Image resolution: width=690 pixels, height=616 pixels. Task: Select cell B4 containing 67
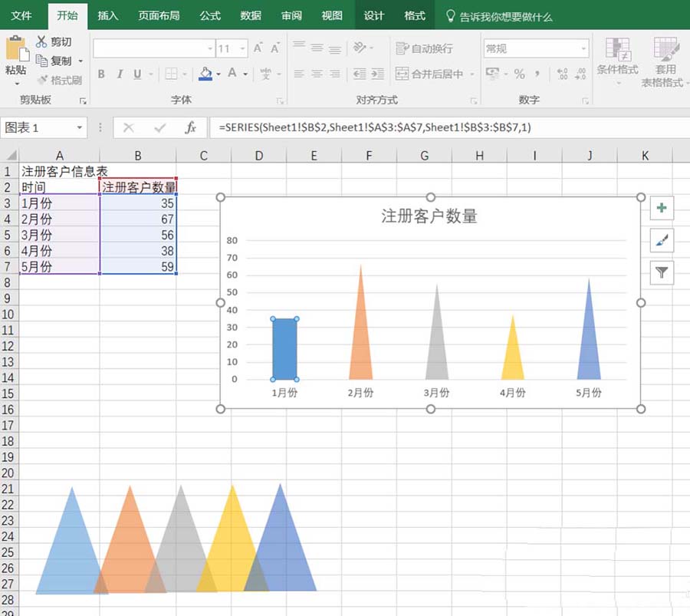tap(138, 219)
